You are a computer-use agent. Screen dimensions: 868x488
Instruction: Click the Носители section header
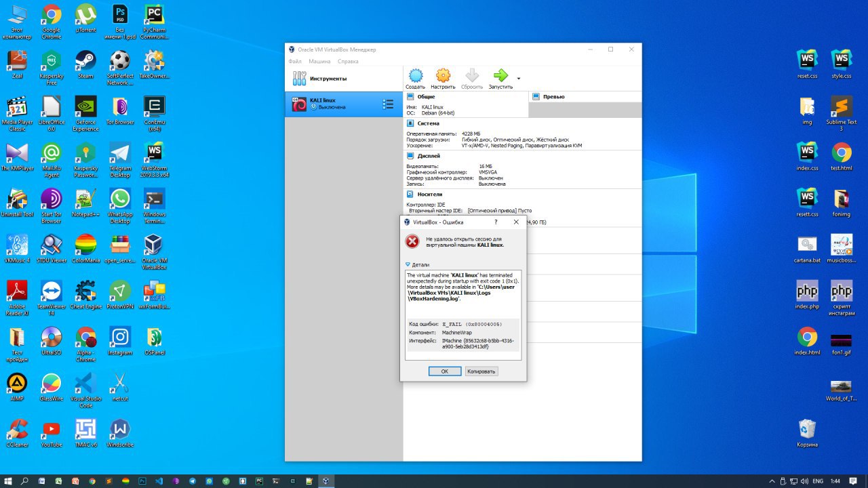pos(429,195)
